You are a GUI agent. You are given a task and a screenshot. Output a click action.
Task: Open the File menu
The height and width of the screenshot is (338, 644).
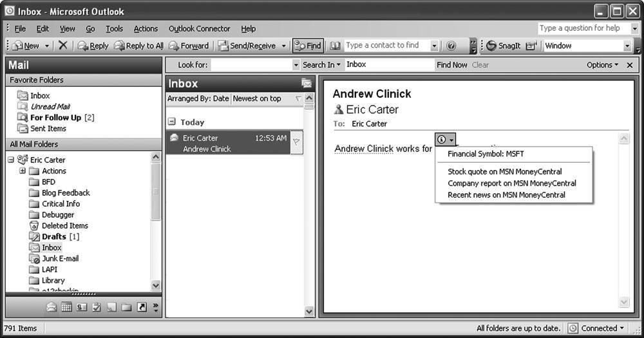tap(20, 28)
